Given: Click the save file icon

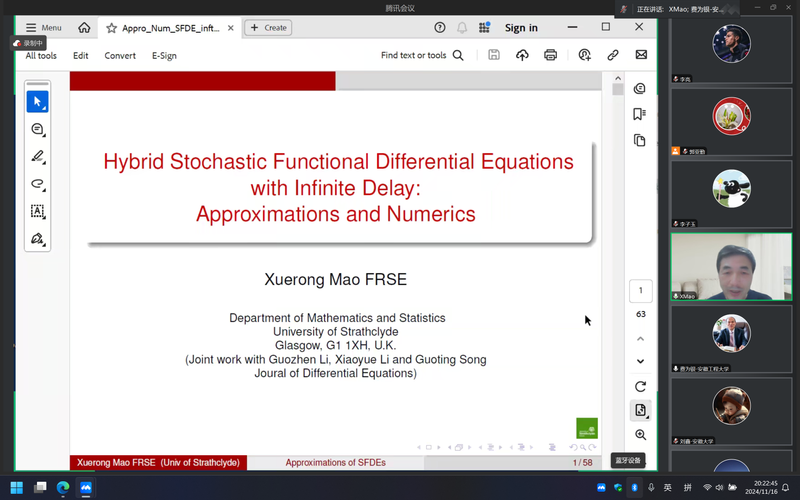Looking at the screenshot, I should click(x=494, y=55).
